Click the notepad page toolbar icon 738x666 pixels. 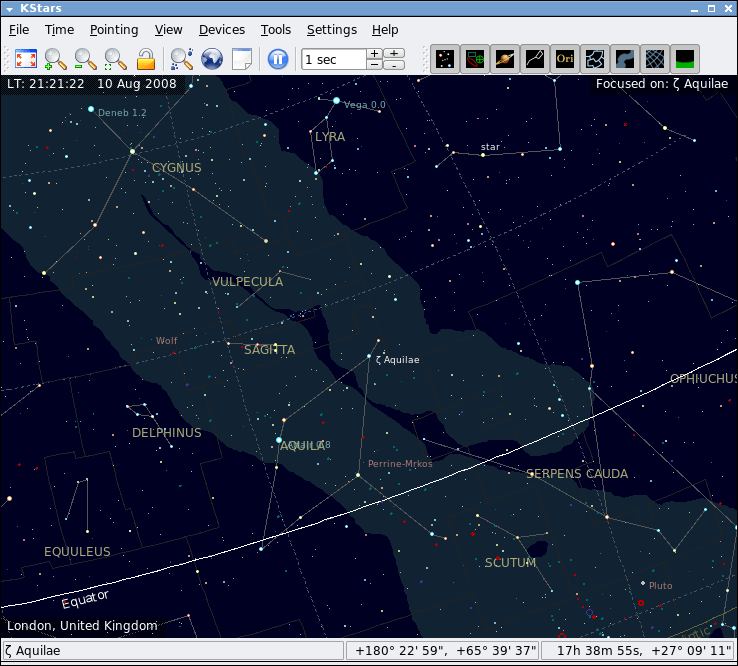(x=242, y=59)
